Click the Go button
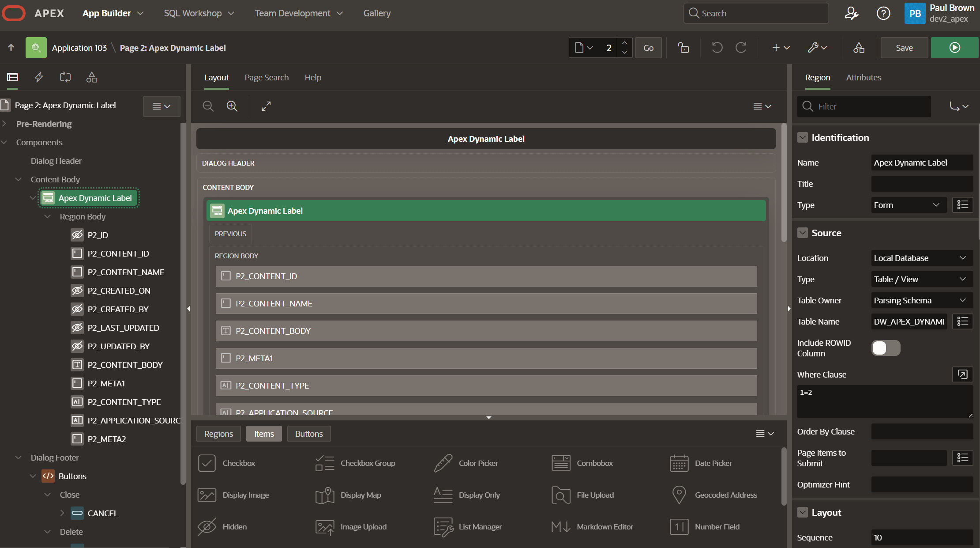980x548 pixels. click(648, 48)
